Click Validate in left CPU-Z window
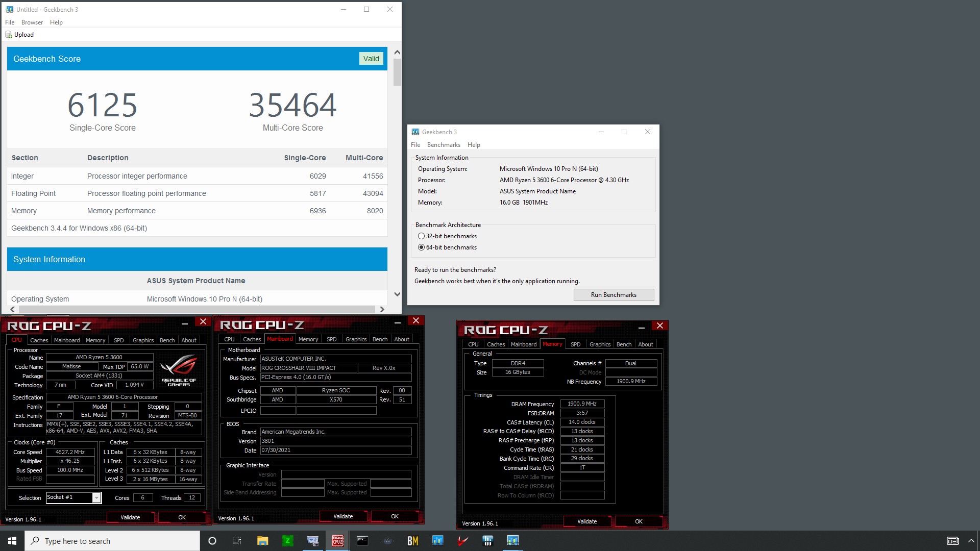The width and height of the screenshot is (980, 551). click(130, 517)
